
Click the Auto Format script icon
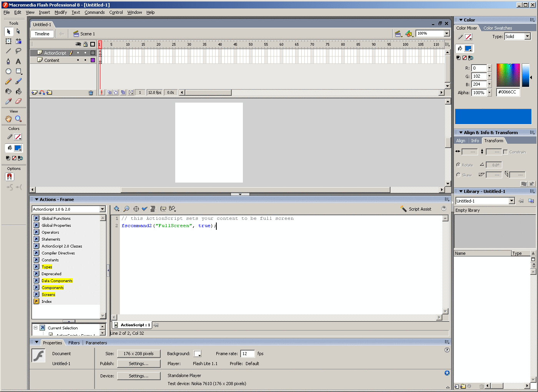153,209
